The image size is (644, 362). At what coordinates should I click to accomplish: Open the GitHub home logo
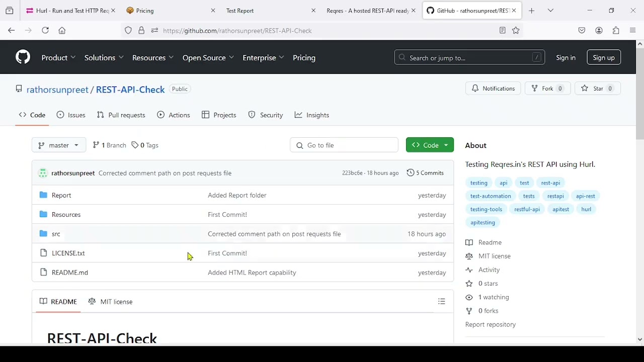tap(23, 57)
